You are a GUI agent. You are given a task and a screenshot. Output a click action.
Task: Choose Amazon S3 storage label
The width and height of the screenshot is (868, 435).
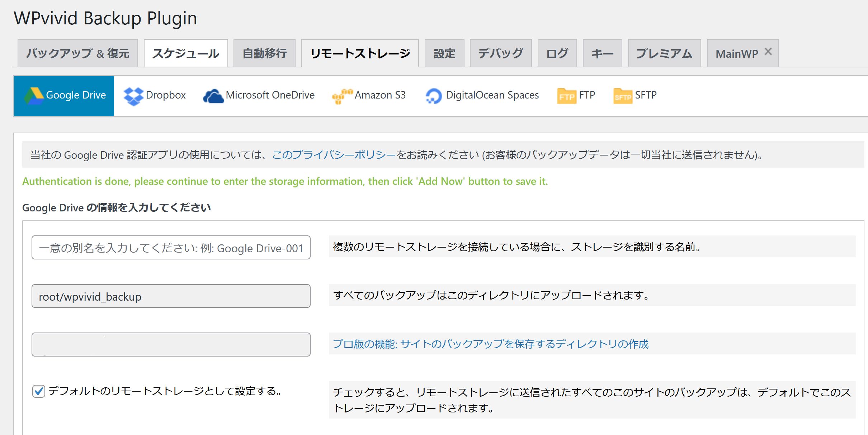point(380,95)
